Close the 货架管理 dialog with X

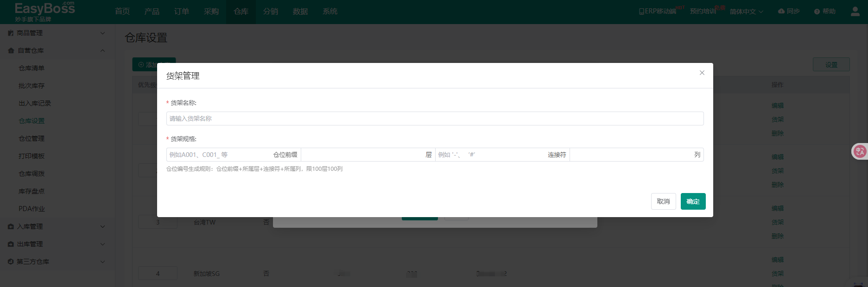coord(702,73)
